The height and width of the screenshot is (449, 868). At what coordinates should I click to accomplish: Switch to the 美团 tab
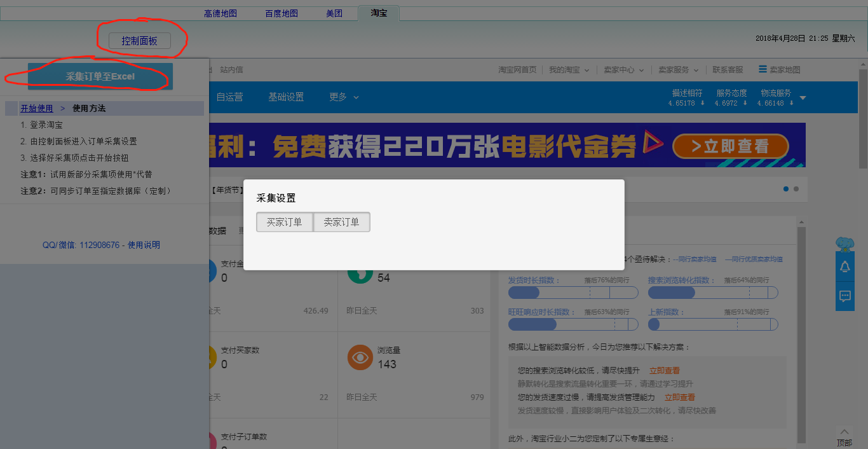(334, 13)
